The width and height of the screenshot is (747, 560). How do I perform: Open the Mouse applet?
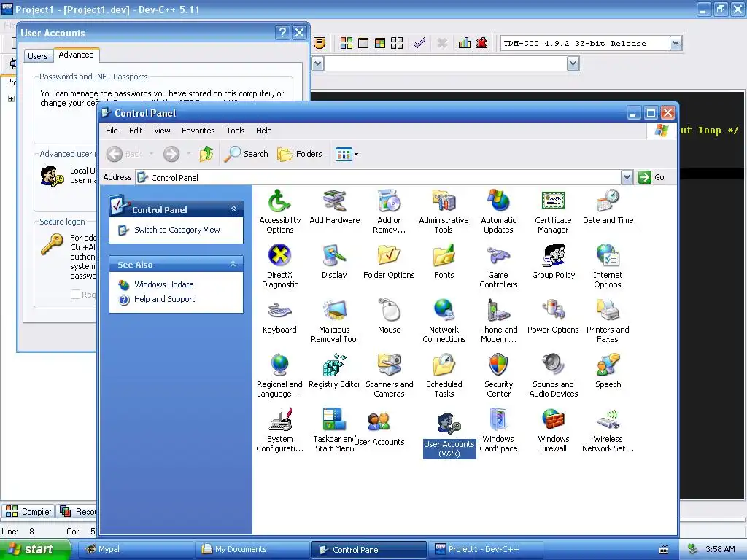coord(390,316)
